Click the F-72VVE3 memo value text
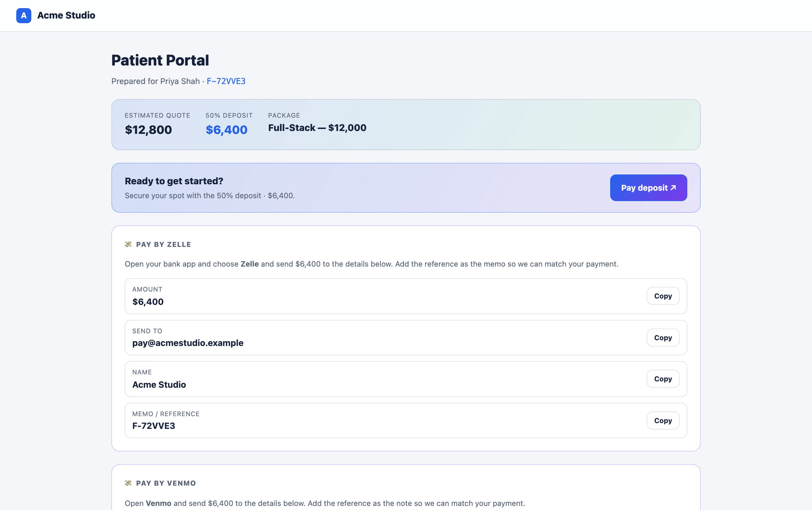Screen dimensions: 812x510 click(154, 426)
